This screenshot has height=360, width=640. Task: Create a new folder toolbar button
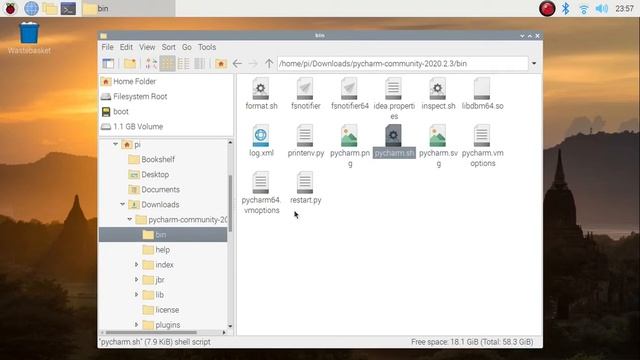point(130,63)
